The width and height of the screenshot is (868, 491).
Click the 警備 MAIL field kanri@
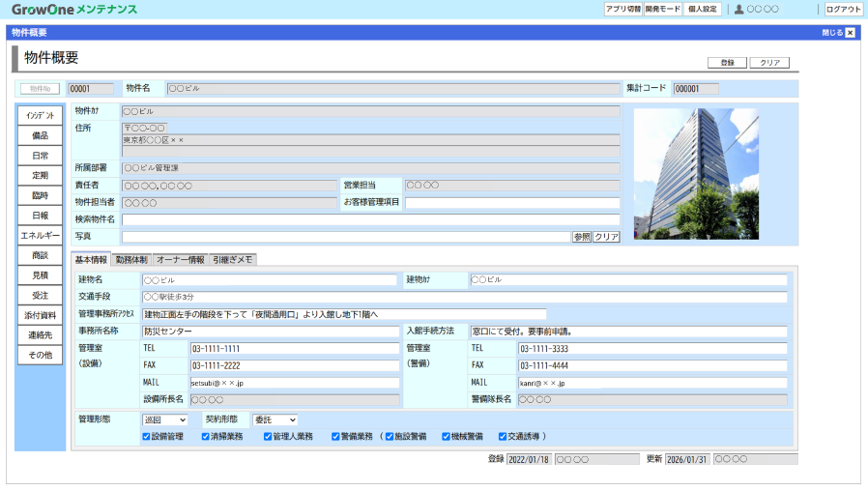coord(652,383)
